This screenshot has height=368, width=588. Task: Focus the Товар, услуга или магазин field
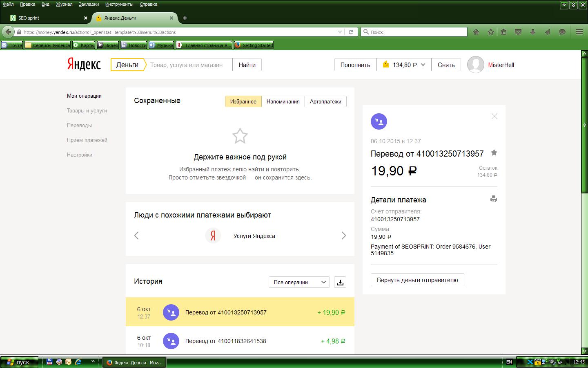point(189,65)
